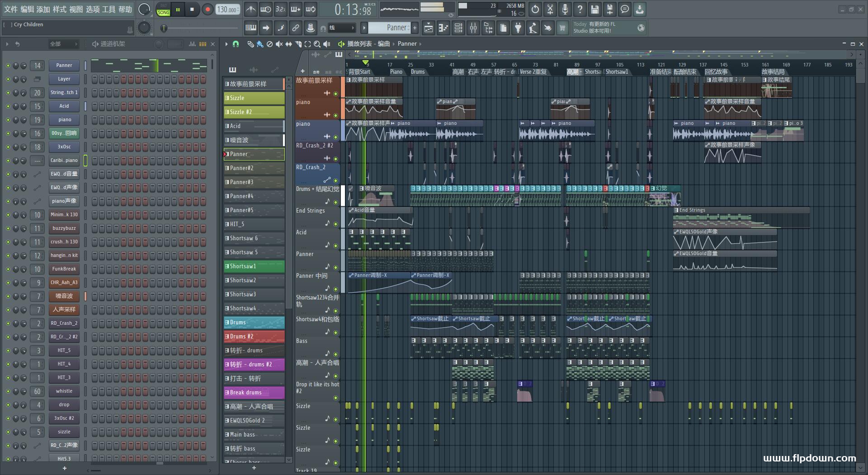868x475 pixels.
Task: Open channel rack options menu arrow
Action: pos(7,44)
